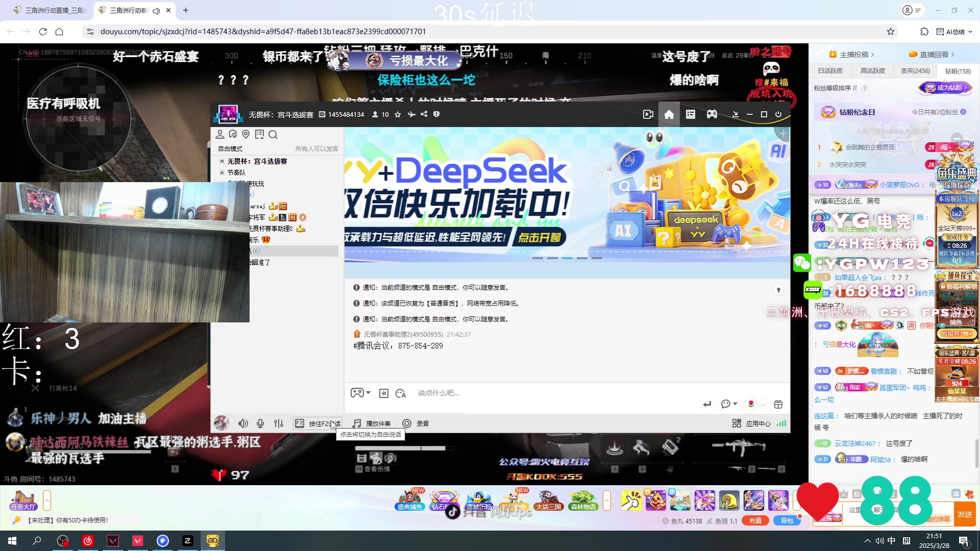Screen dimensions: 980x551
Task: Open 直播回看 link
Action: tap(932, 55)
